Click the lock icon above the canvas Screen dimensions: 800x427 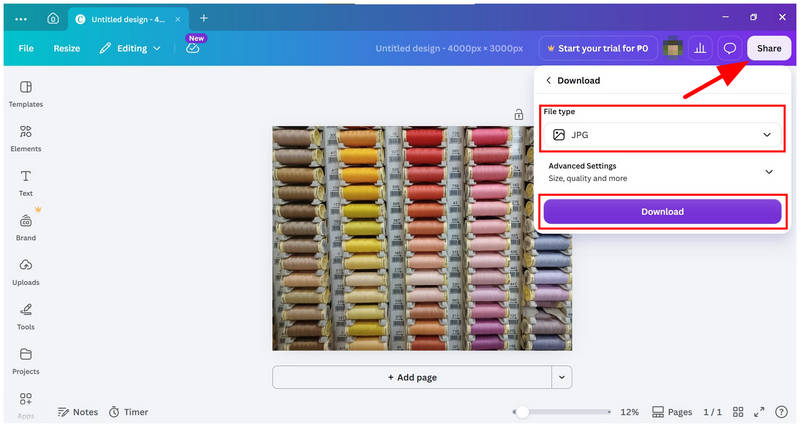(518, 115)
